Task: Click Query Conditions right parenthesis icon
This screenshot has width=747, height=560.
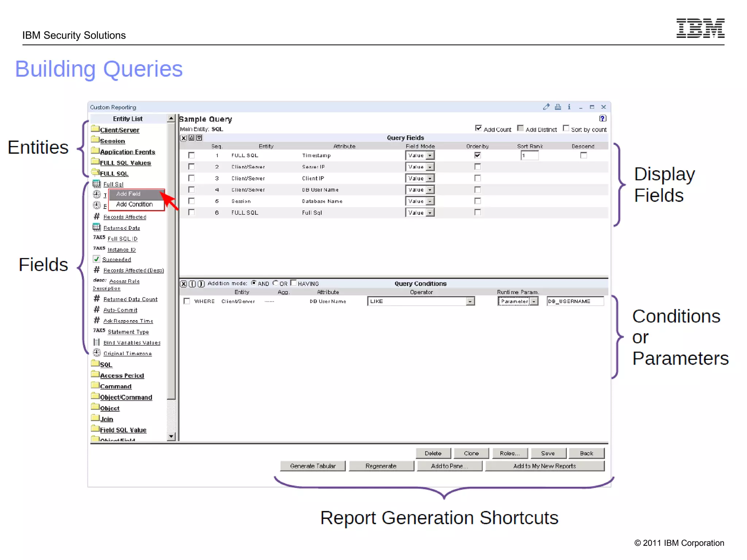Action: [x=201, y=284]
